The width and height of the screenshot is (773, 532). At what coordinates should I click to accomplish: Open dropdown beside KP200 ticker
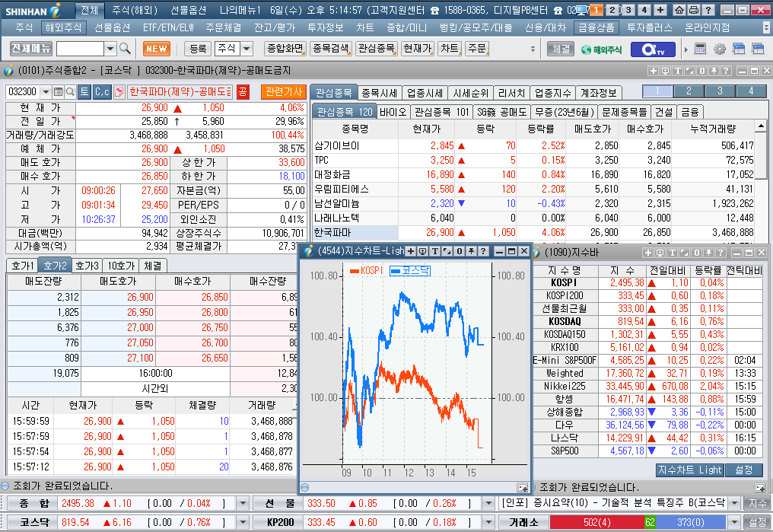click(x=488, y=522)
